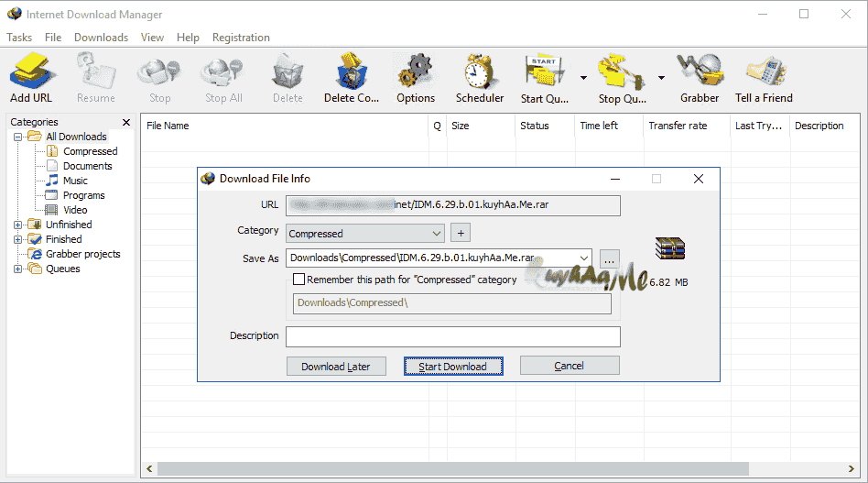Expand the Finished tree node
The height and width of the screenshot is (483, 868).
[17, 240]
